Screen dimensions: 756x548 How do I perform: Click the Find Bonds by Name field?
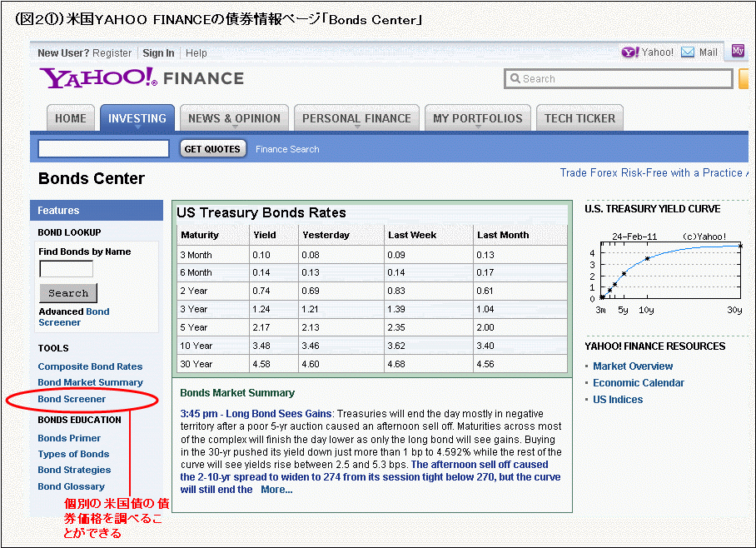(67, 269)
